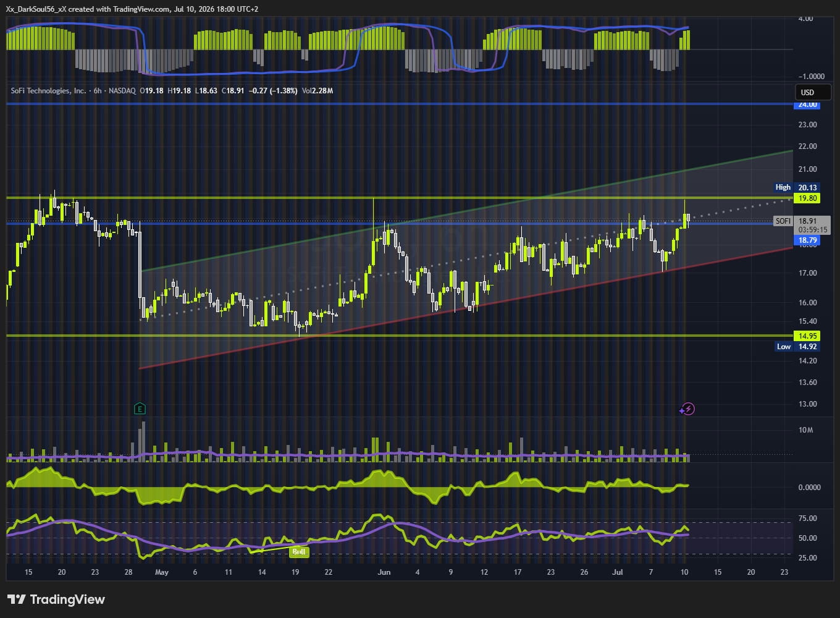The image size is (840, 618).
Task: Click the earnings E marker icon
Action: (140, 408)
